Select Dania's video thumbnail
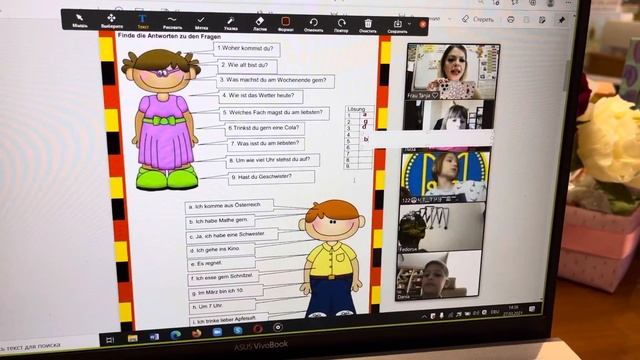The image size is (640, 360). (x=439, y=276)
